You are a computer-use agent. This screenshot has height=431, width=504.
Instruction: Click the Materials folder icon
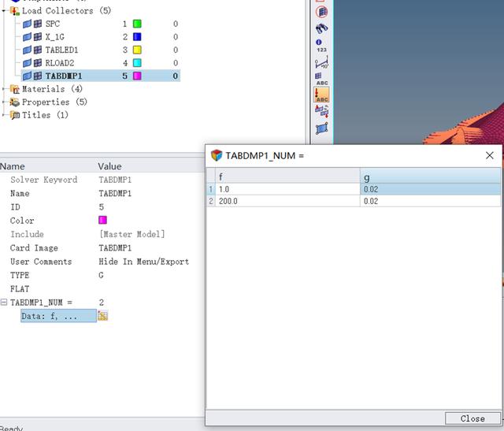coord(15,89)
